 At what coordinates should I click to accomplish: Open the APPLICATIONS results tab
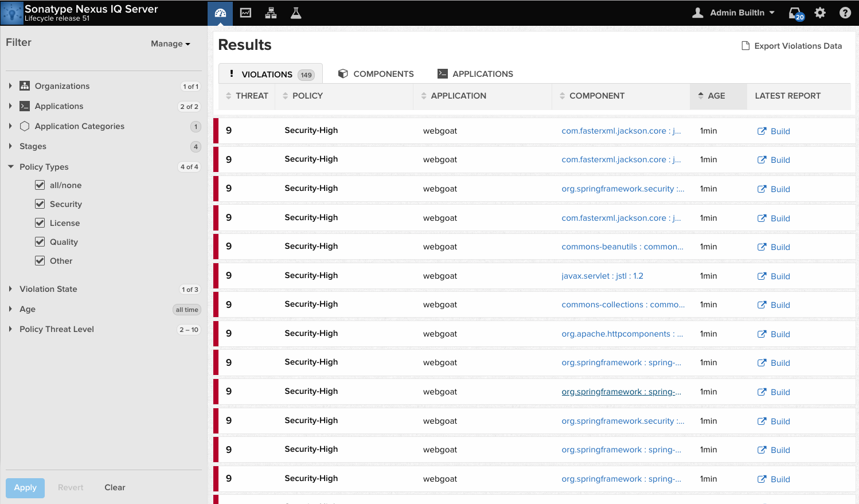(475, 73)
